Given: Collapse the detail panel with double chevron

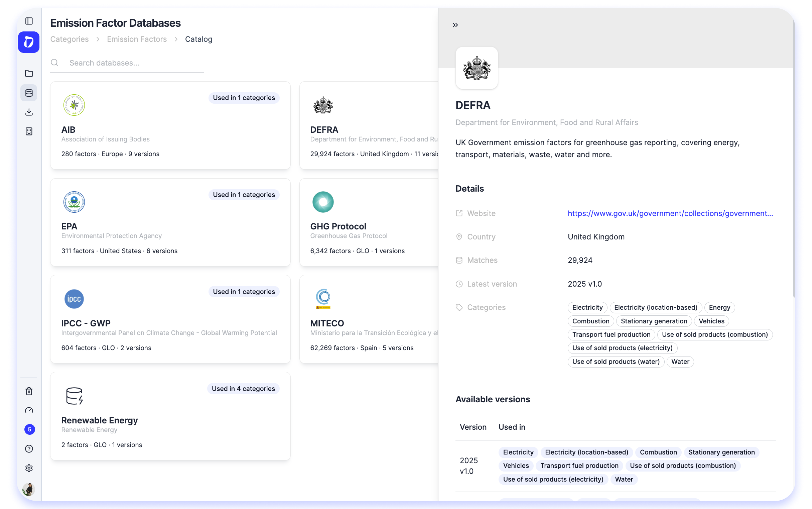Looking at the screenshot, I should (455, 25).
